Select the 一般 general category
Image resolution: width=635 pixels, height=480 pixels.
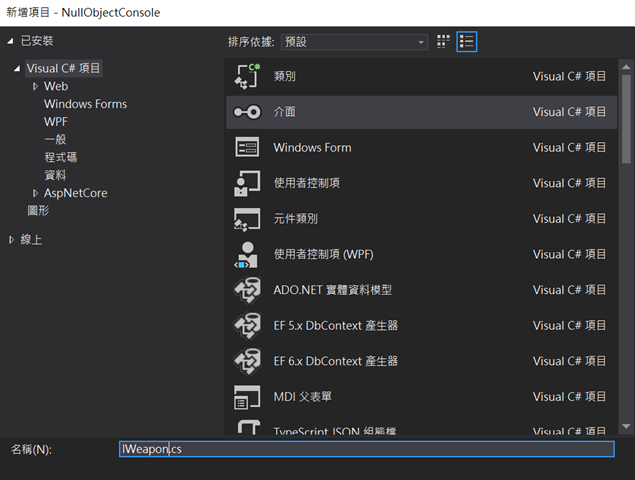coord(55,140)
